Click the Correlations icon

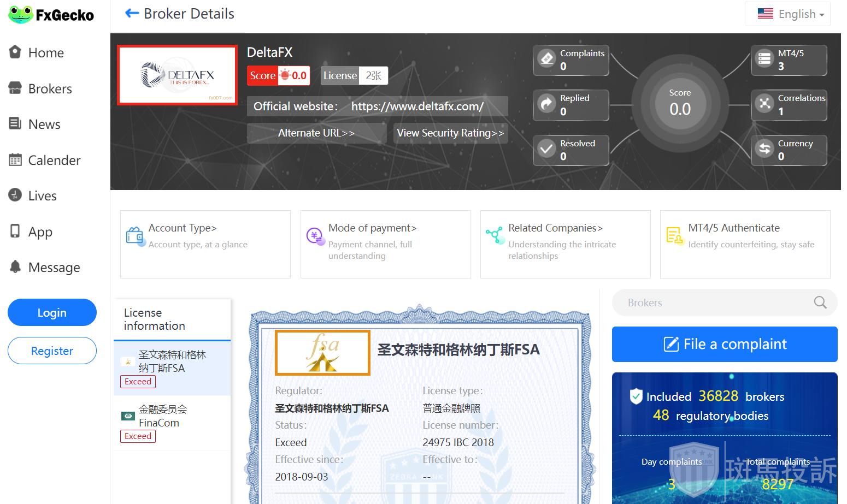click(764, 104)
